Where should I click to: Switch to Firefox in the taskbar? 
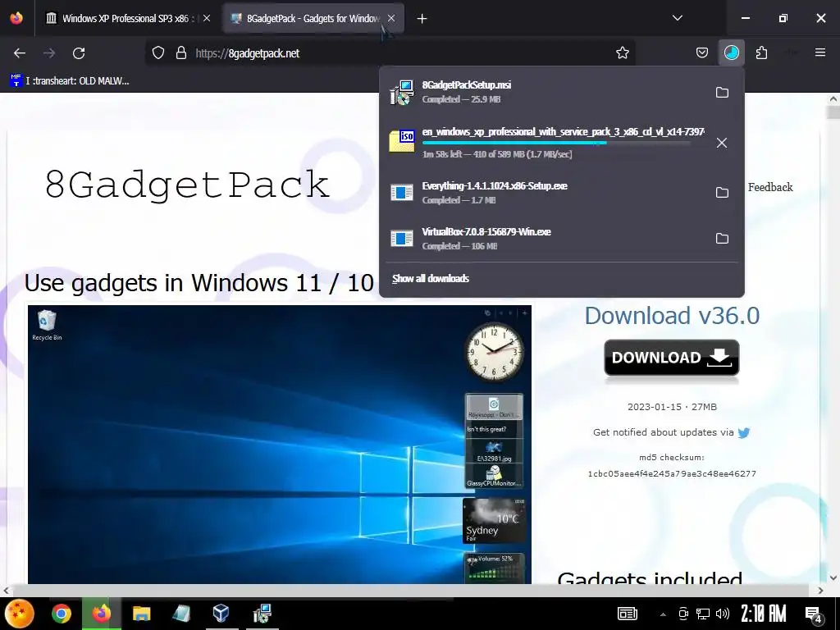click(101, 614)
